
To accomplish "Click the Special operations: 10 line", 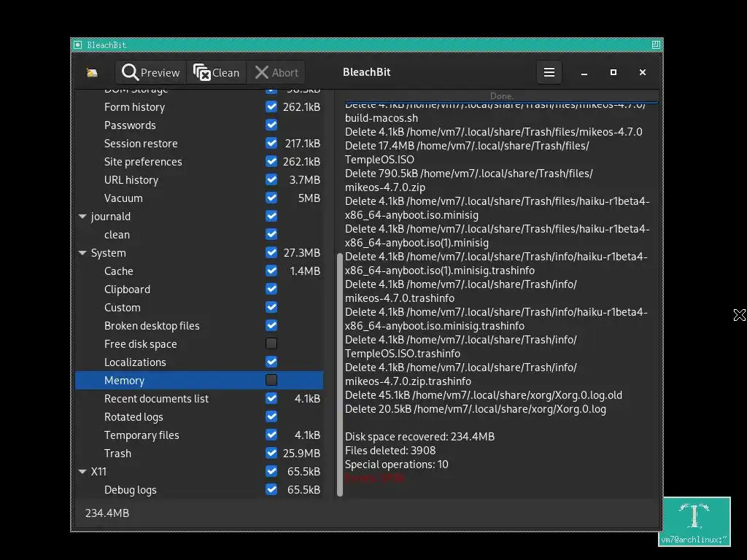I will tap(396, 464).
